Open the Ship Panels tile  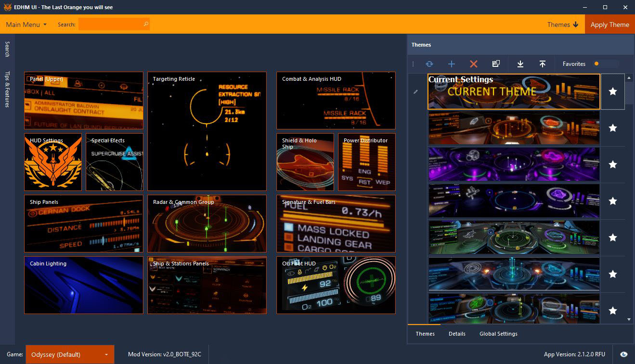(x=84, y=224)
